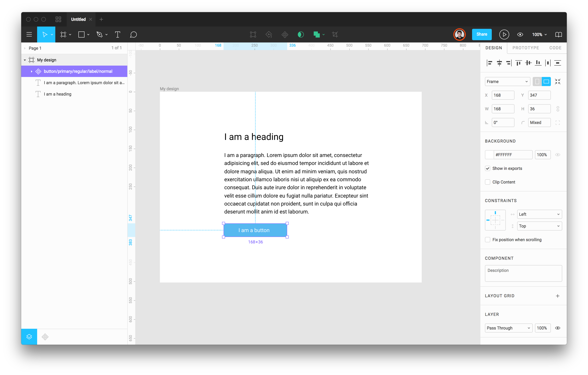Select the Text tool

click(x=117, y=35)
